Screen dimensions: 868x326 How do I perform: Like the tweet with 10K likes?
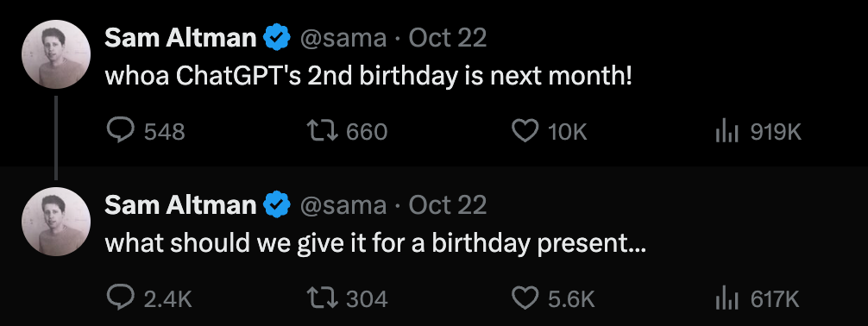coord(525,131)
